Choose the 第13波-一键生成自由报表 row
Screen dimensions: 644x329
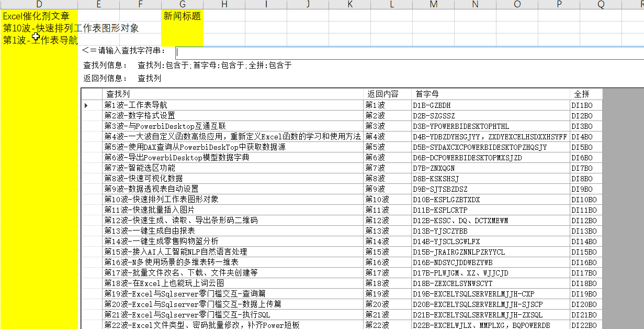[x=233, y=231]
